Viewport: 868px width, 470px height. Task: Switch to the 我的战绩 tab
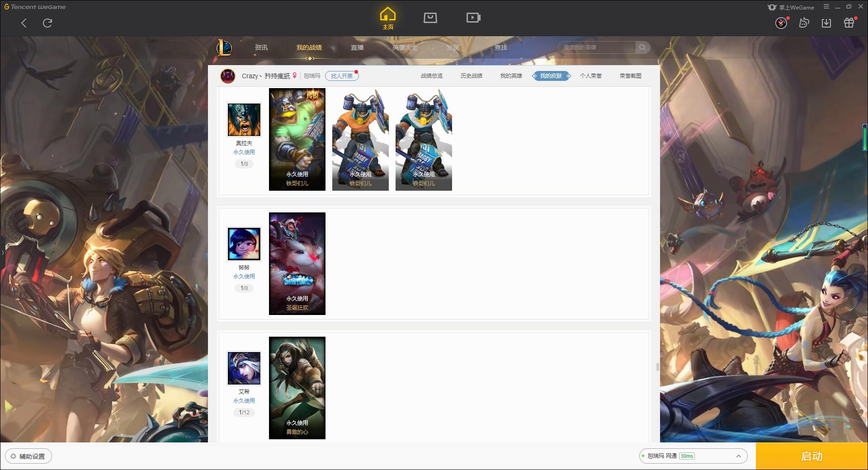[309, 47]
